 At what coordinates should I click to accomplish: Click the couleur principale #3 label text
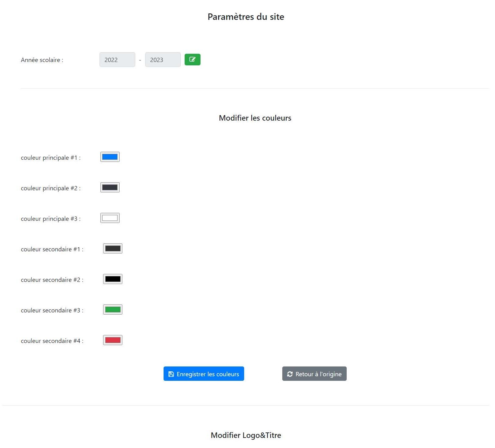tap(51, 219)
